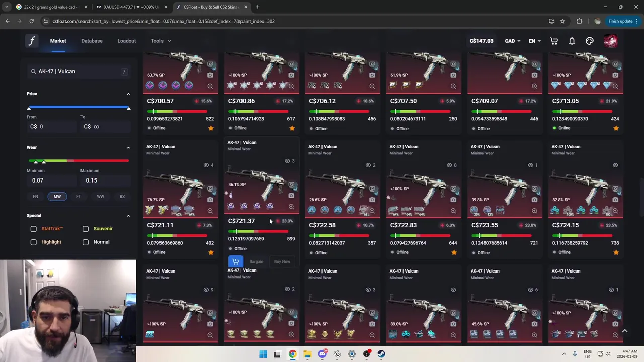This screenshot has height=362, width=644.
Task: Reload the page with browser refresh
Action: click(31, 21)
